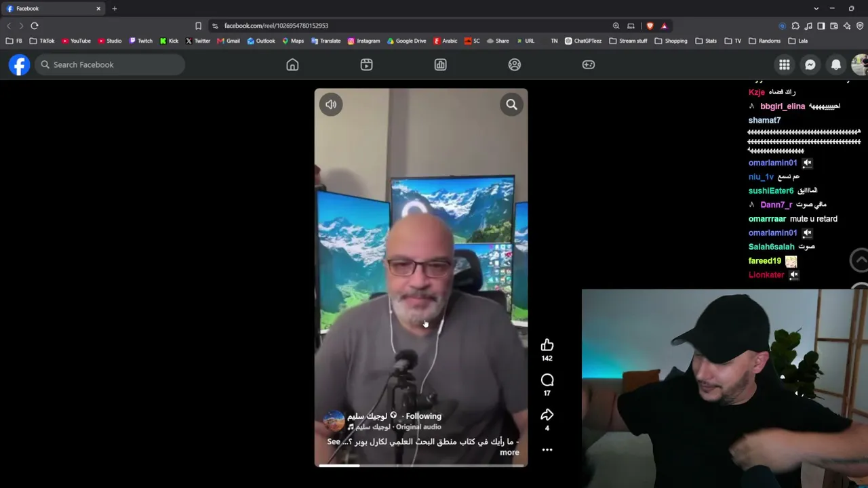Open the Brave Rewards triangle icon
Screen dimensions: 868x488
tap(664, 26)
